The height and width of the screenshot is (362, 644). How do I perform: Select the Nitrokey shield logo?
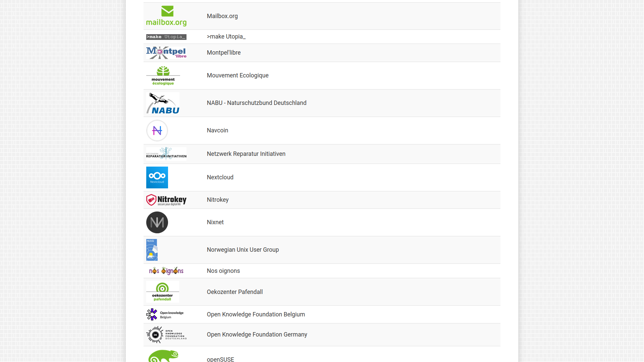(x=166, y=200)
